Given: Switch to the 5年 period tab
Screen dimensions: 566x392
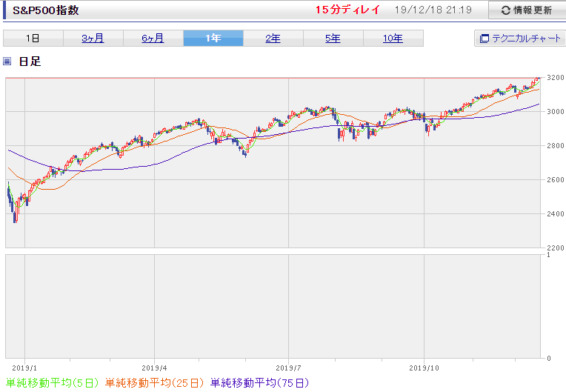Looking at the screenshot, I should (x=333, y=39).
